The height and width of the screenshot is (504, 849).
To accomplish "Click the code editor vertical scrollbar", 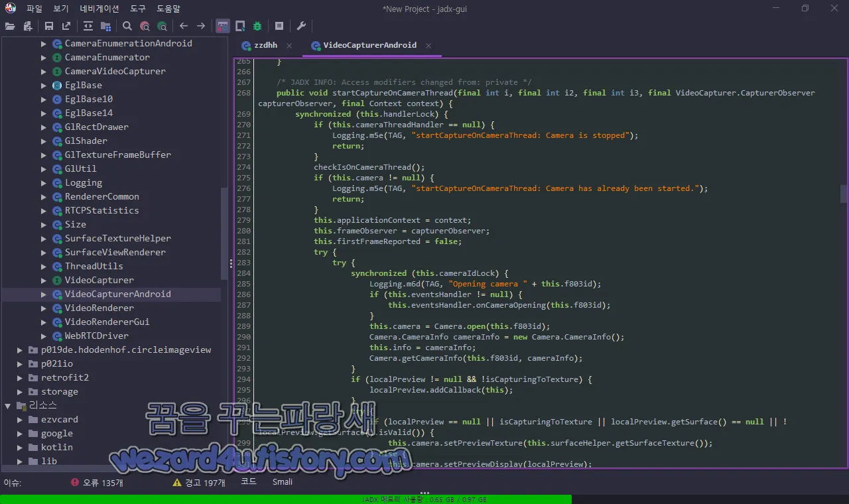I will 844,194.
